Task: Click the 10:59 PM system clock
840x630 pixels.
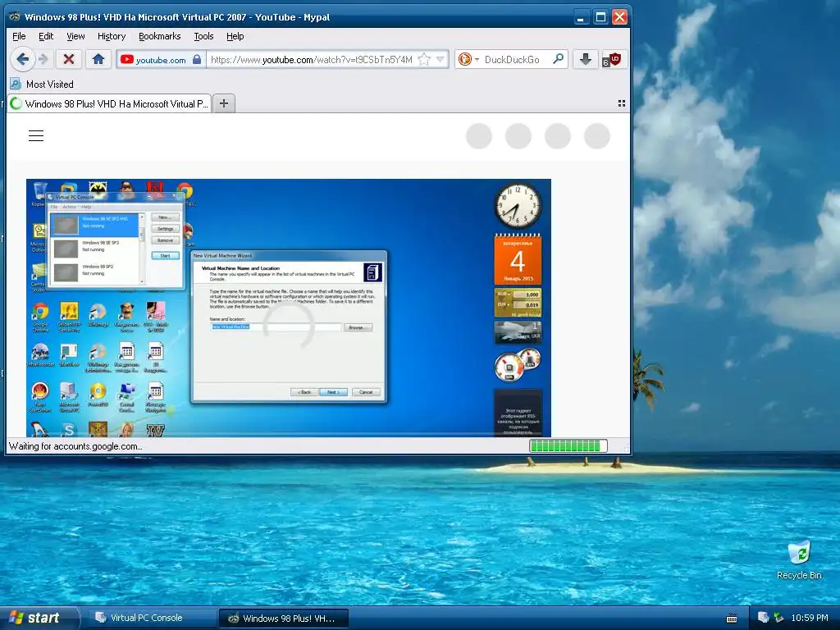Action: click(810, 618)
